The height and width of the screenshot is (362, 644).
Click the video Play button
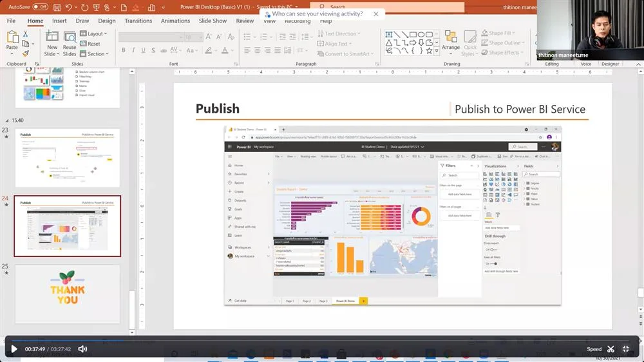pos(14,349)
